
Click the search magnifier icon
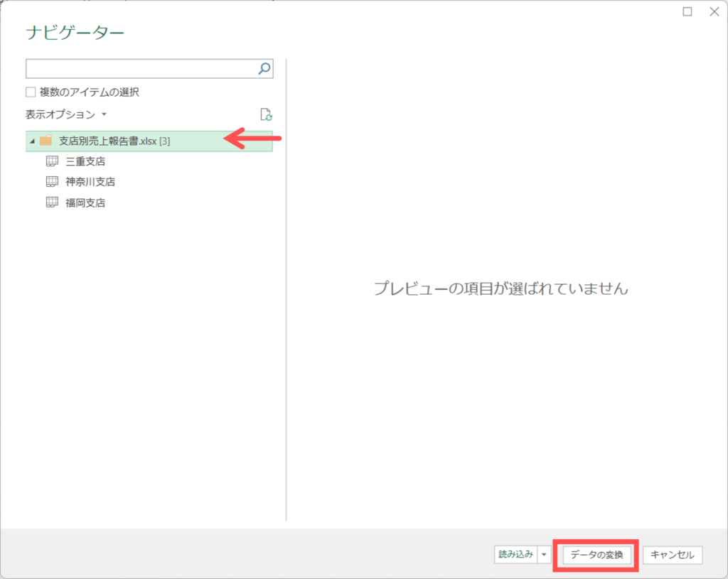pyautogui.click(x=264, y=69)
